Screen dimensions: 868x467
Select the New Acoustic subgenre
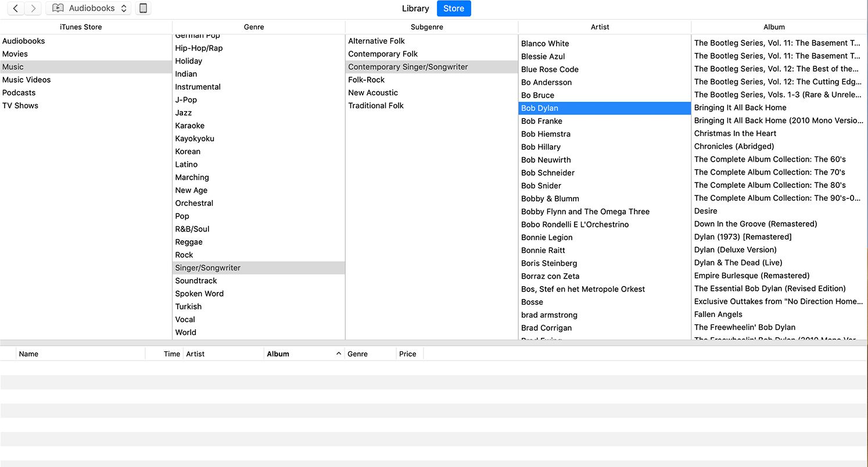432,92
